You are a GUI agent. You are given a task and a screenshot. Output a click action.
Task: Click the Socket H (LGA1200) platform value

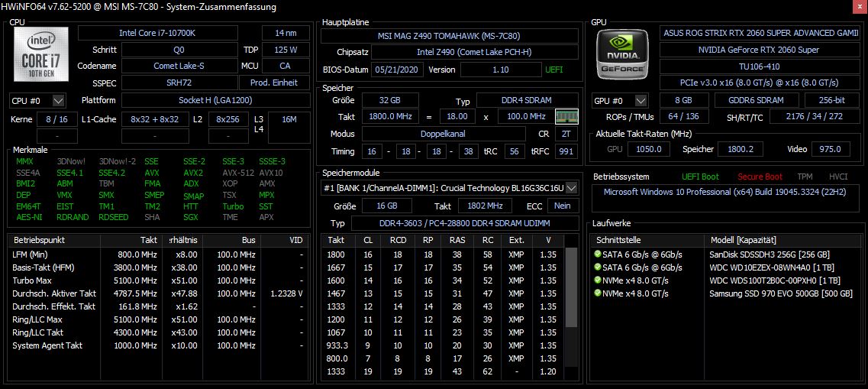(215, 101)
